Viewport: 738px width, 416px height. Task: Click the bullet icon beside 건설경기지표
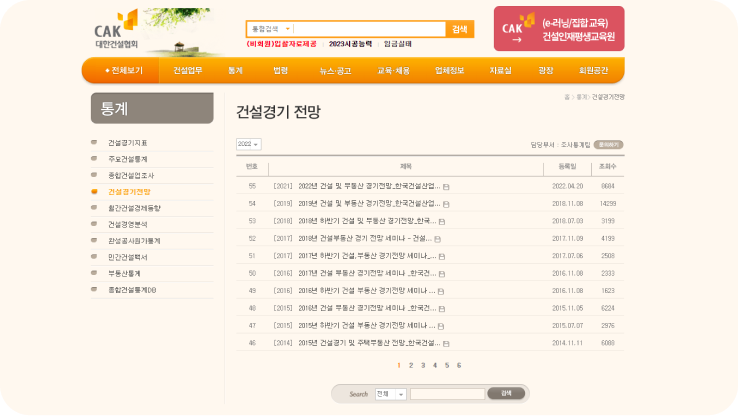pyautogui.click(x=95, y=143)
